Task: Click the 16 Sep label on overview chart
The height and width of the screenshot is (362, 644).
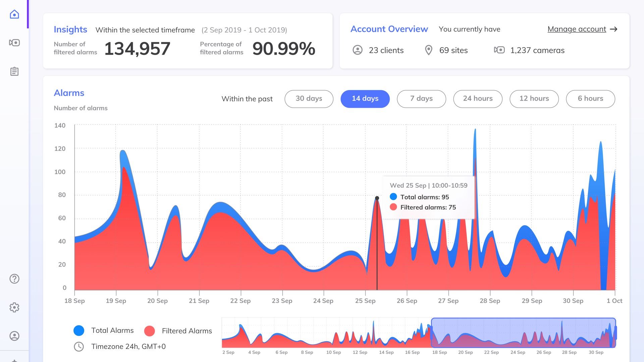Action: (x=412, y=352)
